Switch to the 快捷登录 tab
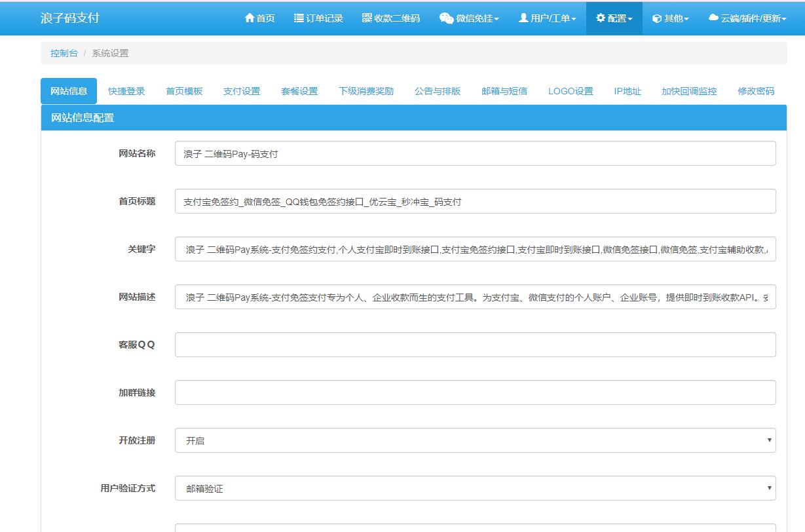805x532 pixels. [126, 91]
